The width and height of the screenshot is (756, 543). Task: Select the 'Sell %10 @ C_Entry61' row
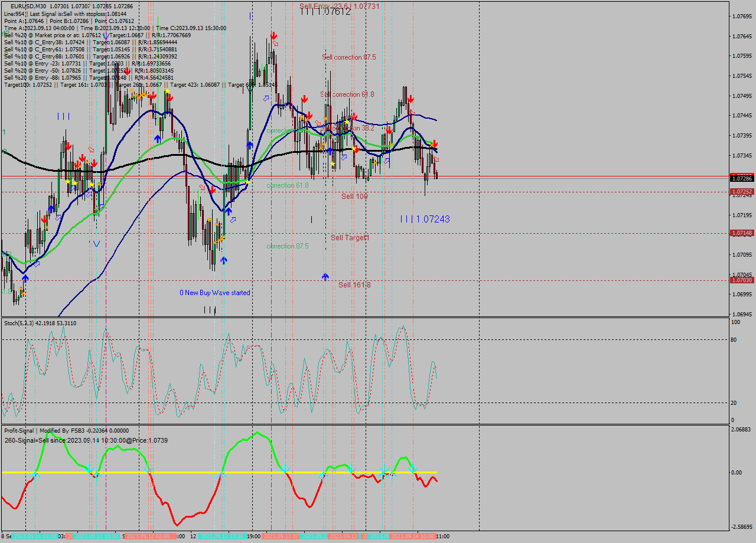pyautogui.click(x=90, y=49)
